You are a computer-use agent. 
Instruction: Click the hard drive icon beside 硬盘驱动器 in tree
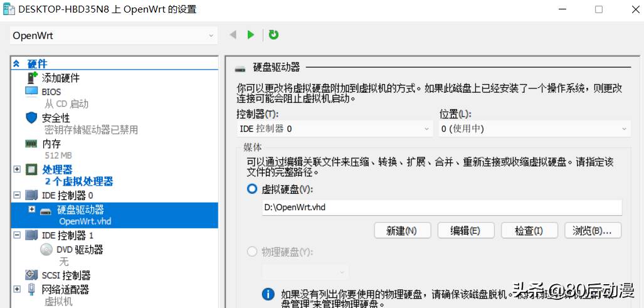46,211
